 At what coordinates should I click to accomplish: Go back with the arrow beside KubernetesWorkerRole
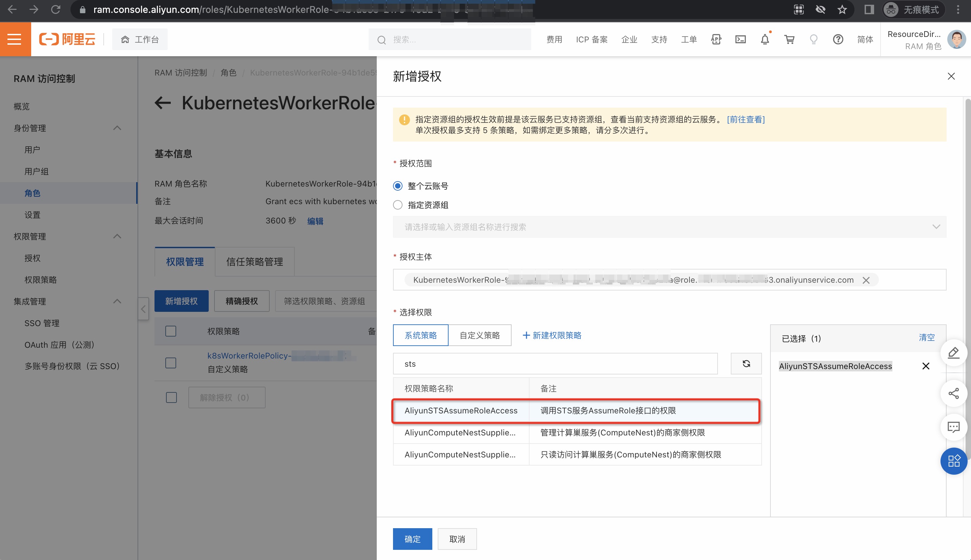pos(163,103)
